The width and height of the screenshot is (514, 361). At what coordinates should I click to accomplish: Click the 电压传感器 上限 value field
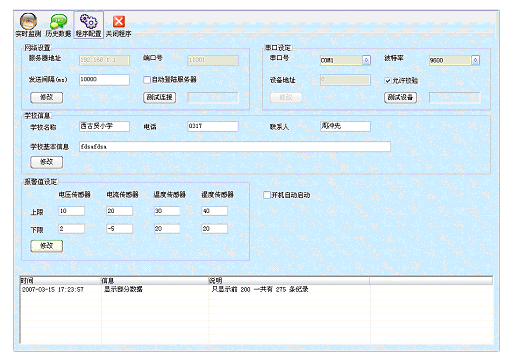tap(72, 211)
